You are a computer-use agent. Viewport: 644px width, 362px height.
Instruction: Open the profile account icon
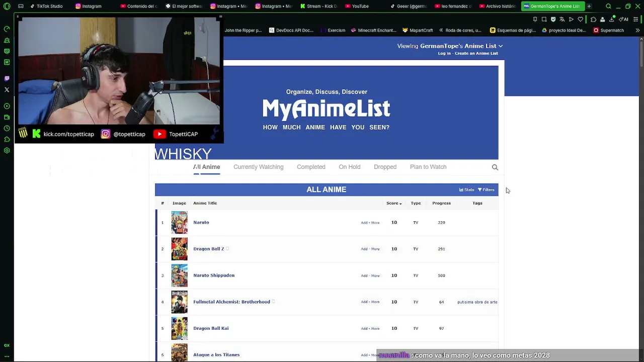click(602, 19)
